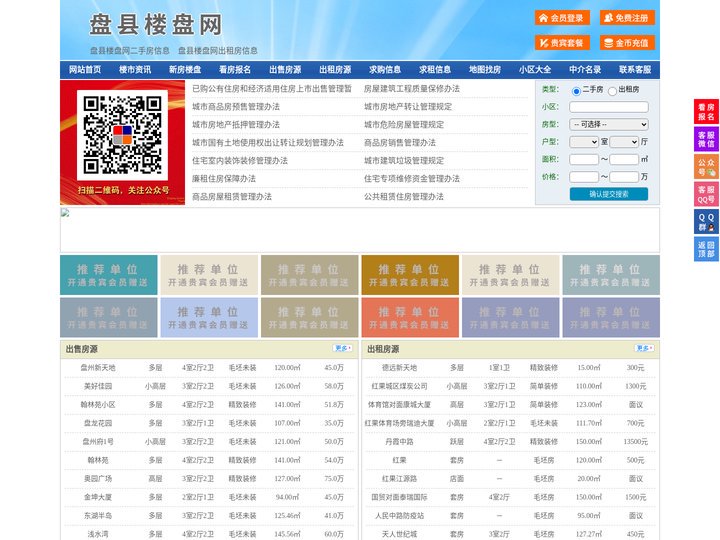This screenshot has width=720, height=540.
Task: Open the 房型 可选择 dropdown
Action: click(x=609, y=124)
